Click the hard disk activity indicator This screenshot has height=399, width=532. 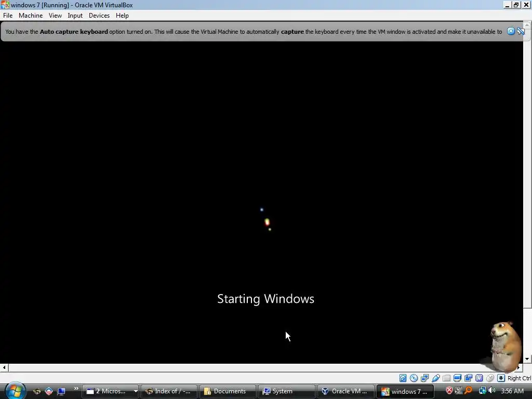point(403,378)
